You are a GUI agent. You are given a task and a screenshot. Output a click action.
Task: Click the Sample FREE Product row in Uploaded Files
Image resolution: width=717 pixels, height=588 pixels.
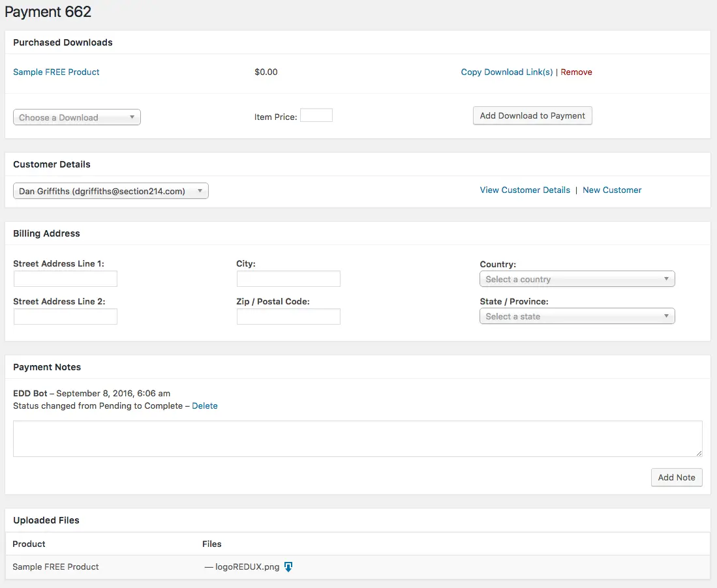[56, 567]
